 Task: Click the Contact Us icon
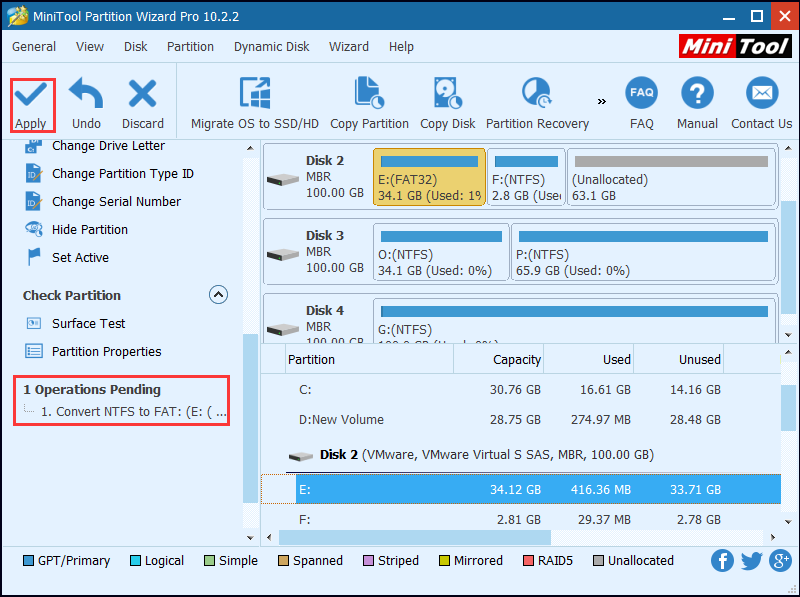point(762,93)
